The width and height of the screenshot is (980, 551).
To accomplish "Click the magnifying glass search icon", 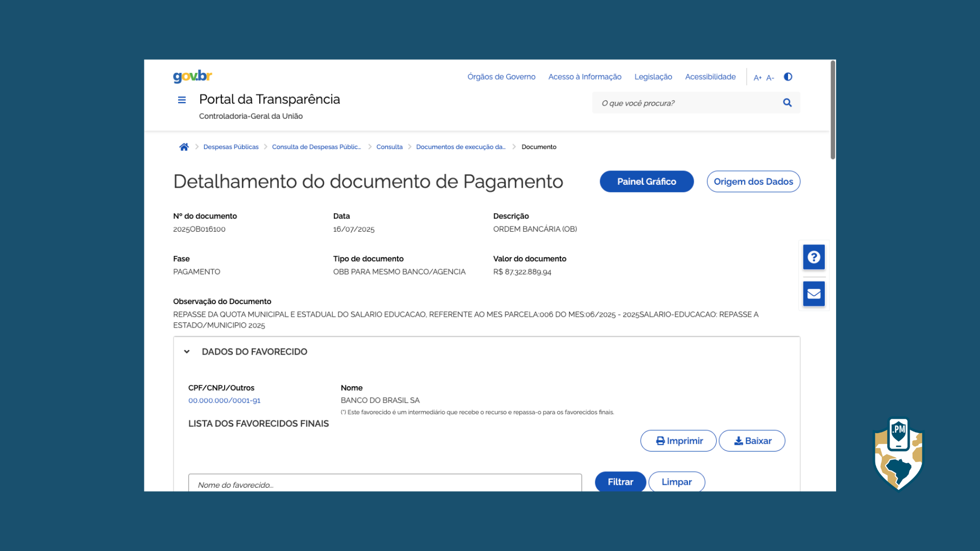I will click(x=787, y=103).
